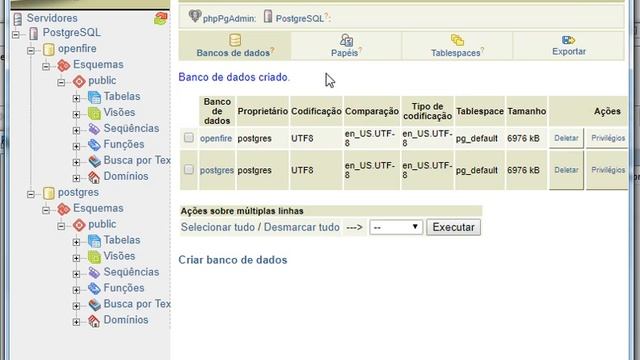Open postgres link in database table

coord(217,170)
